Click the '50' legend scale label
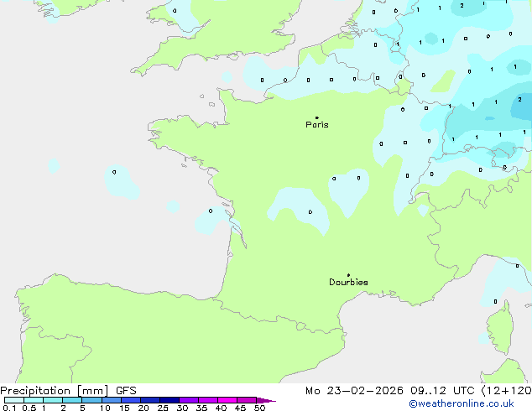 (x=259, y=408)
